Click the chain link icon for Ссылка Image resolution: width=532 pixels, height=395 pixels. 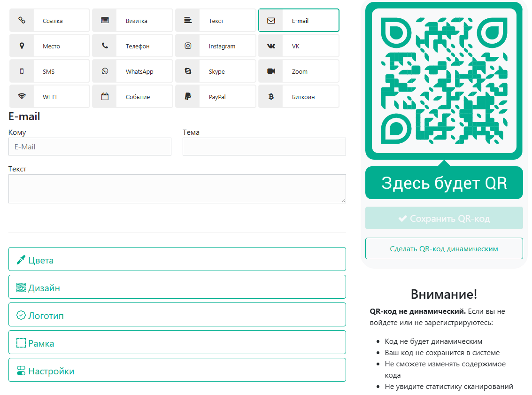click(x=22, y=20)
